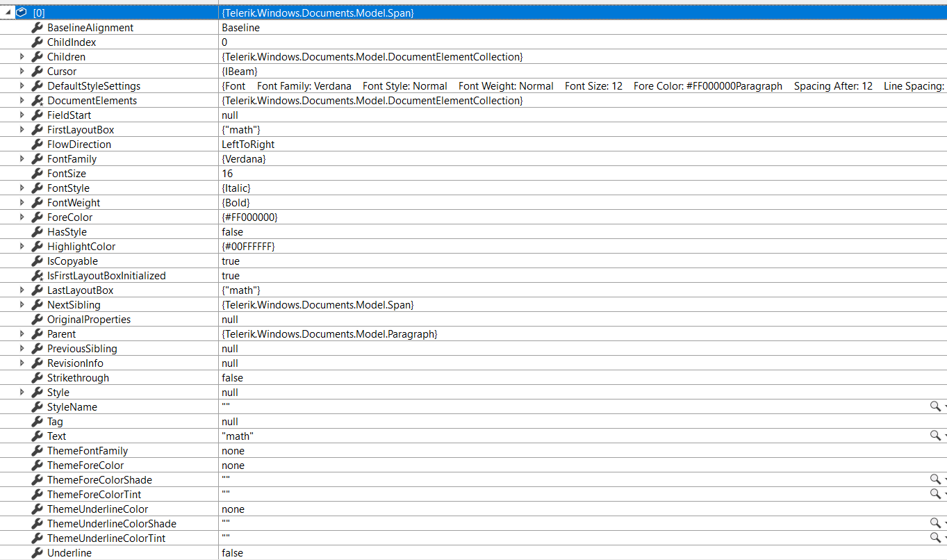Image resolution: width=947 pixels, height=560 pixels.
Task: Click the wrench icon beside Parent
Action: pos(38,334)
